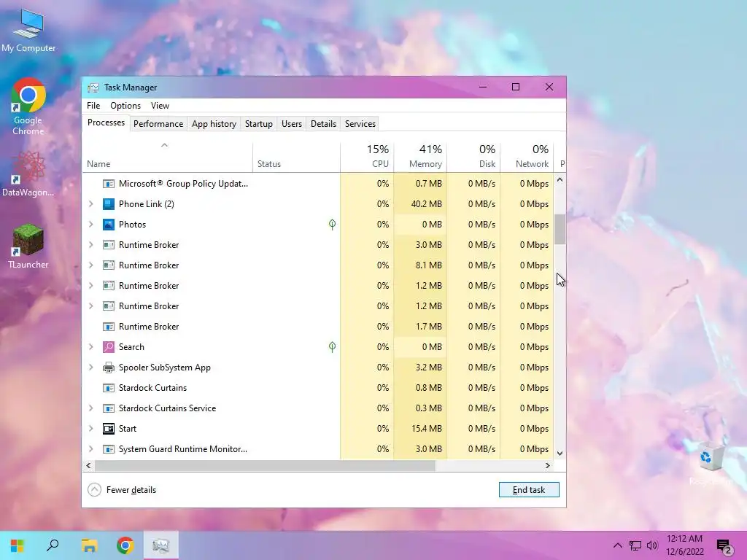This screenshot has width=747, height=560.
Task: Sort processes by Network column header
Action: pyautogui.click(x=527, y=157)
